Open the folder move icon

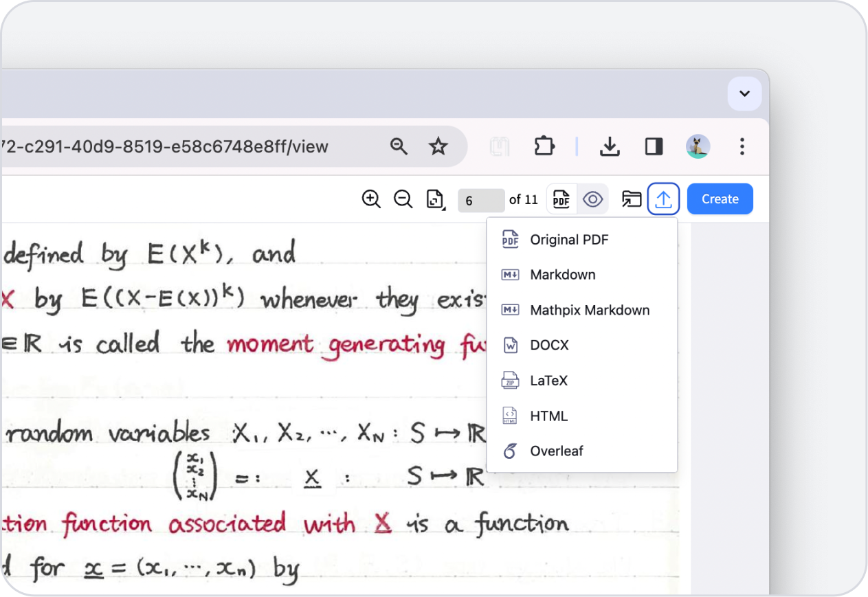tap(632, 199)
